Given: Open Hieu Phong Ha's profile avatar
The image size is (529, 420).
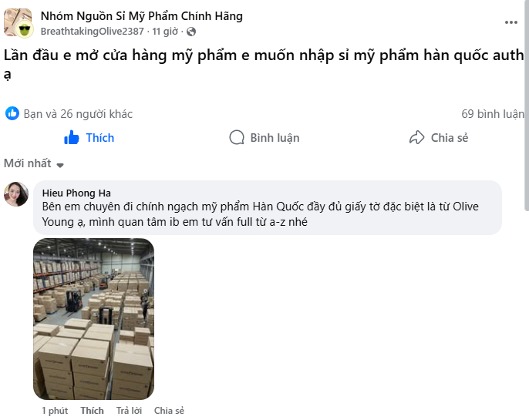Looking at the screenshot, I should 16,194.
